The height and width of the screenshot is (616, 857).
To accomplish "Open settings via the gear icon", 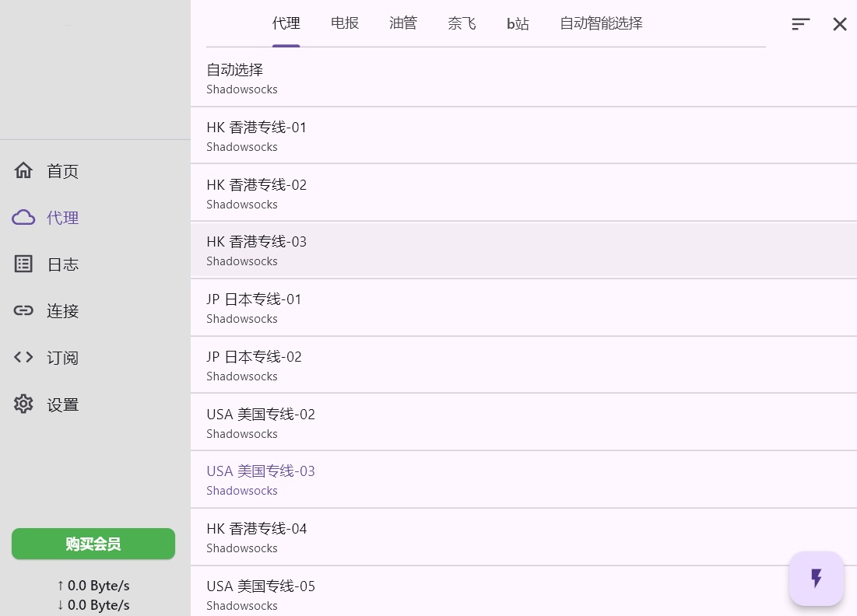I will click(23, 404).
